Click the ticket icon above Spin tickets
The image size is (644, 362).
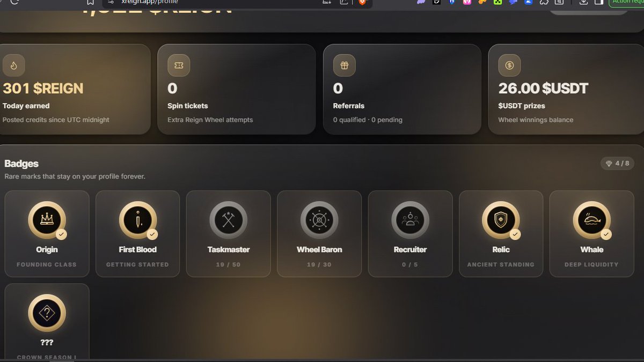click(179, 65)
